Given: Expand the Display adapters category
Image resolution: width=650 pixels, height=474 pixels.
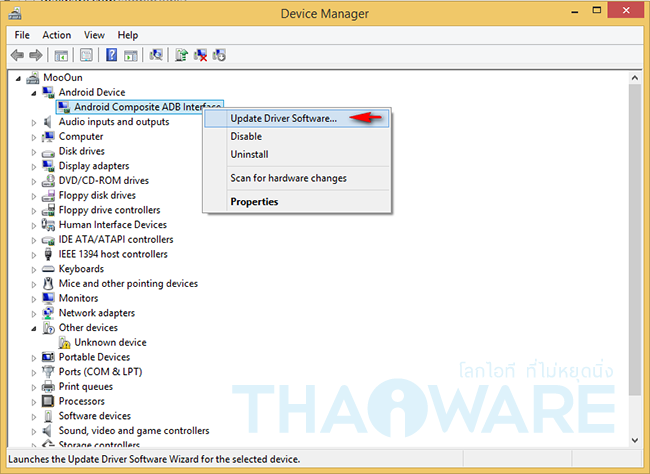Looking at the screenshot, I should 34,167.
